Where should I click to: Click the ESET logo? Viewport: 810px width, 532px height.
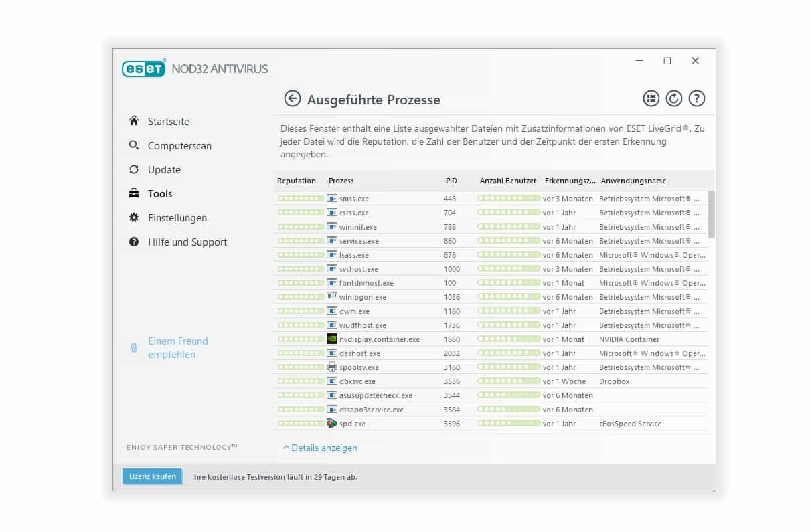click(x=143, y=68)
